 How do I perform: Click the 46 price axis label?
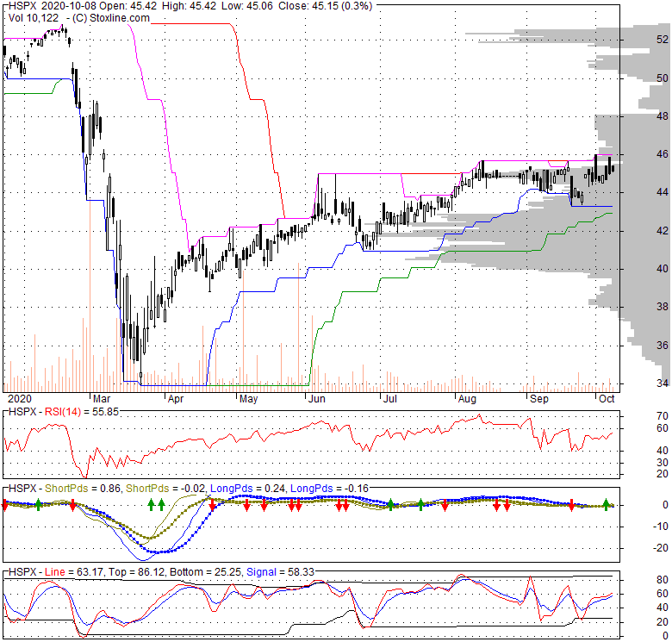(663, 154)
